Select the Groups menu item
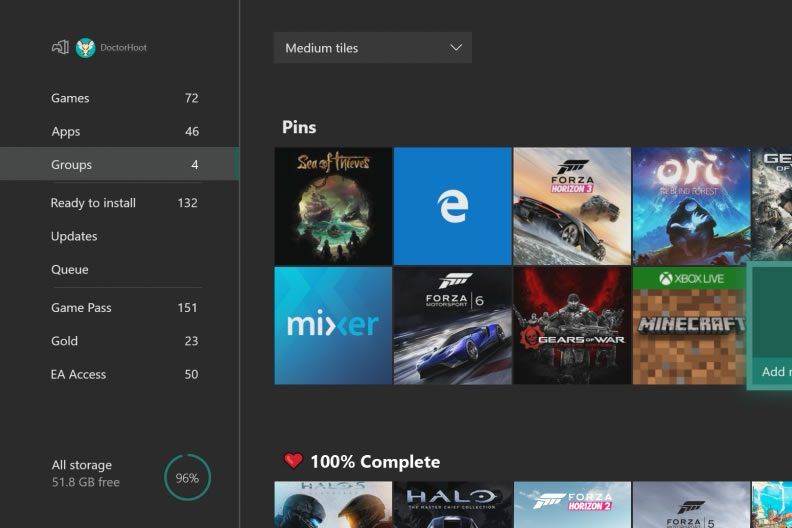 [120, 164]
